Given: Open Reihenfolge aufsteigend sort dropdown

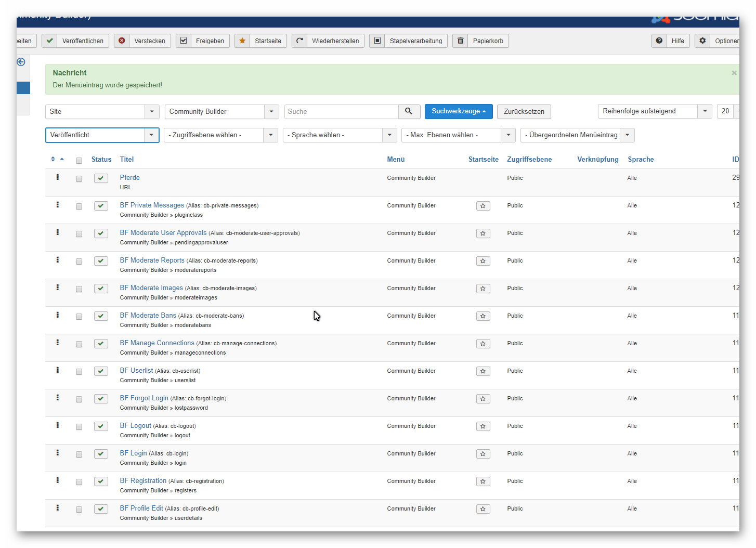Looking at the screenshot, I should (x=655, y=111).
